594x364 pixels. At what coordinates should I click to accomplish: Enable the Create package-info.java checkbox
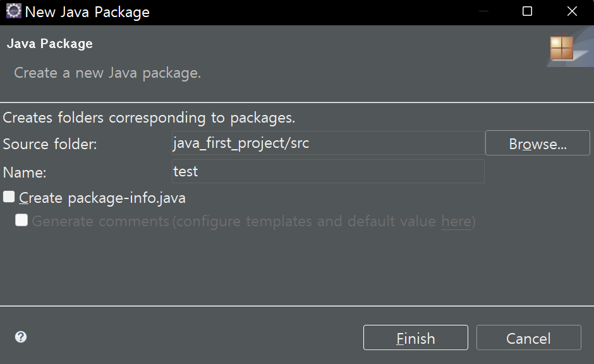click(x=9, y=197)
